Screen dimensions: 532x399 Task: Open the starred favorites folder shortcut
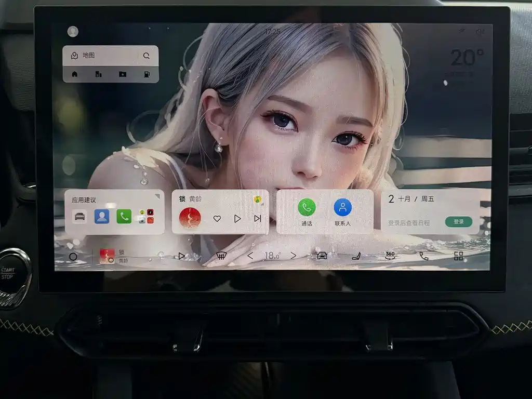click(x=123, y=74)
